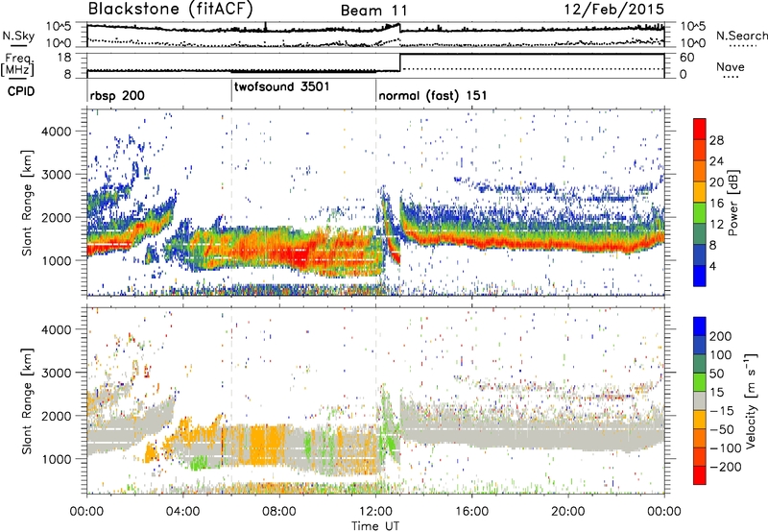Click the 'rbsp 200' CPID label
The width and height of the screenshot is (768, 532).
pyautogui.click(x=117, y=95)
